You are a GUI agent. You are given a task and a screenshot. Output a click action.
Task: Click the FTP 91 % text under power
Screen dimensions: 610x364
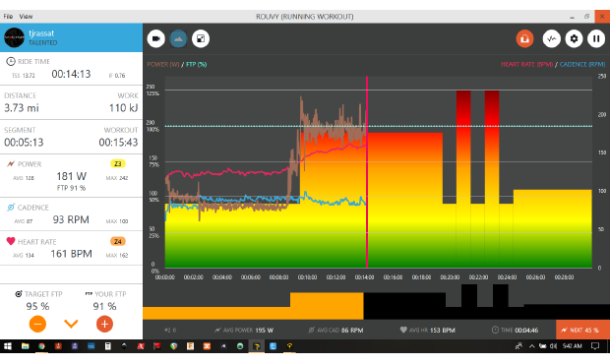click(71, 188)
